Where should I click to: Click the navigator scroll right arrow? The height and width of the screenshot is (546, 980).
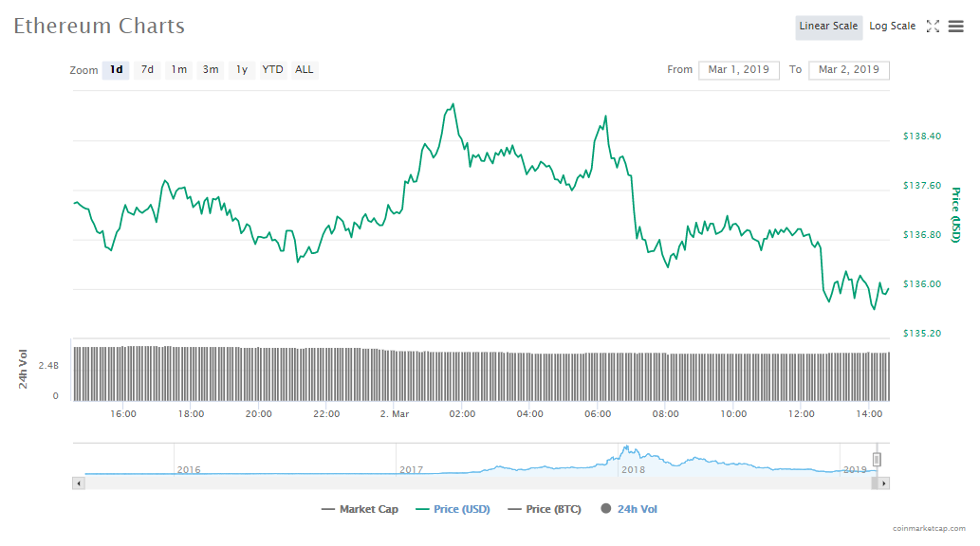[884, 483]
